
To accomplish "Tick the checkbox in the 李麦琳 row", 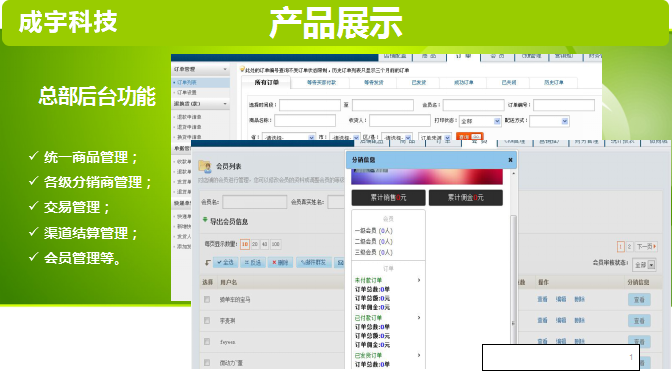I will pyautogui.click(x=207, y=321).
